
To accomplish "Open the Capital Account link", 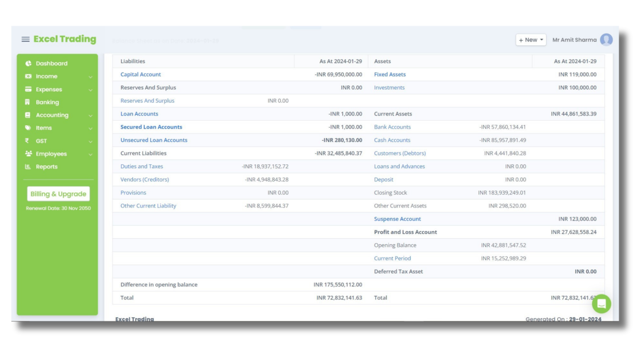I will (140, 74).
